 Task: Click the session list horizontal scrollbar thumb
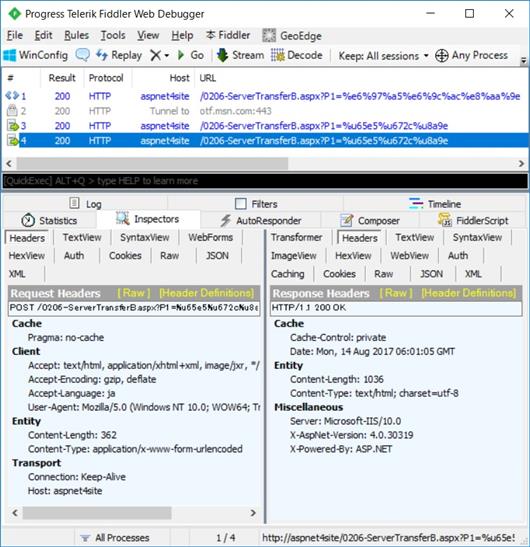click(152, 163)
